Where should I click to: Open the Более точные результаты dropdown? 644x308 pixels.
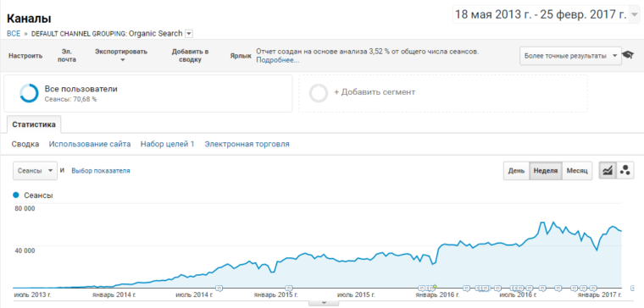tap(570, 56)
